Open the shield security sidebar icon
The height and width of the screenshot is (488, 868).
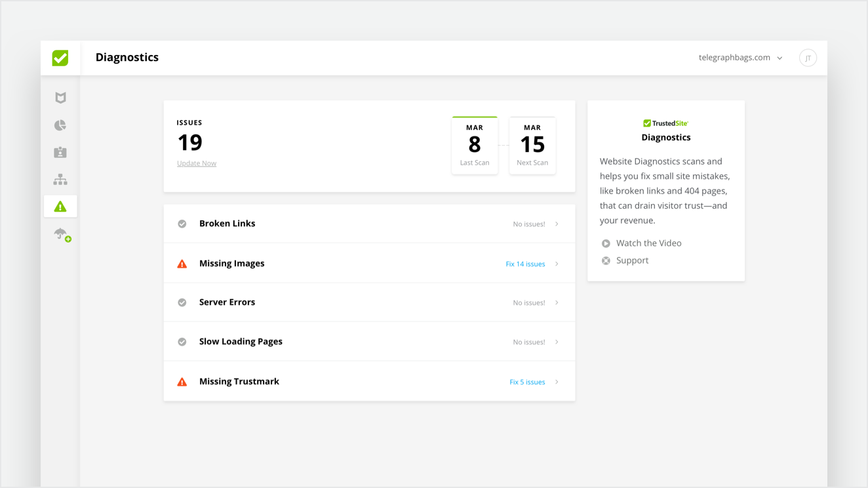(60, 98)
